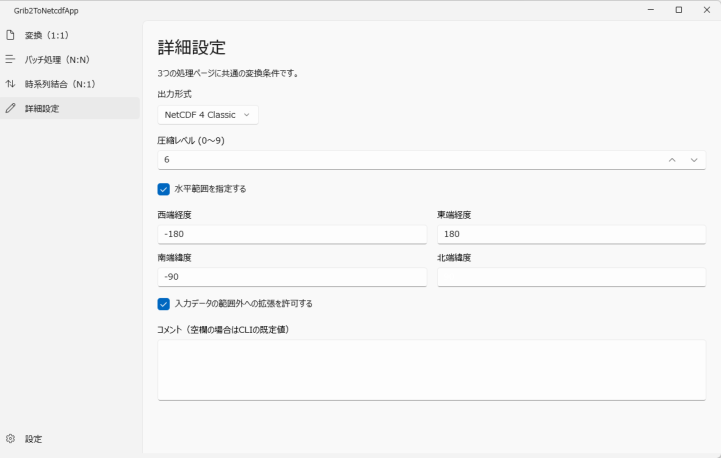
Task: Open 設定 at the sidebar bottom
Action: 70,439
